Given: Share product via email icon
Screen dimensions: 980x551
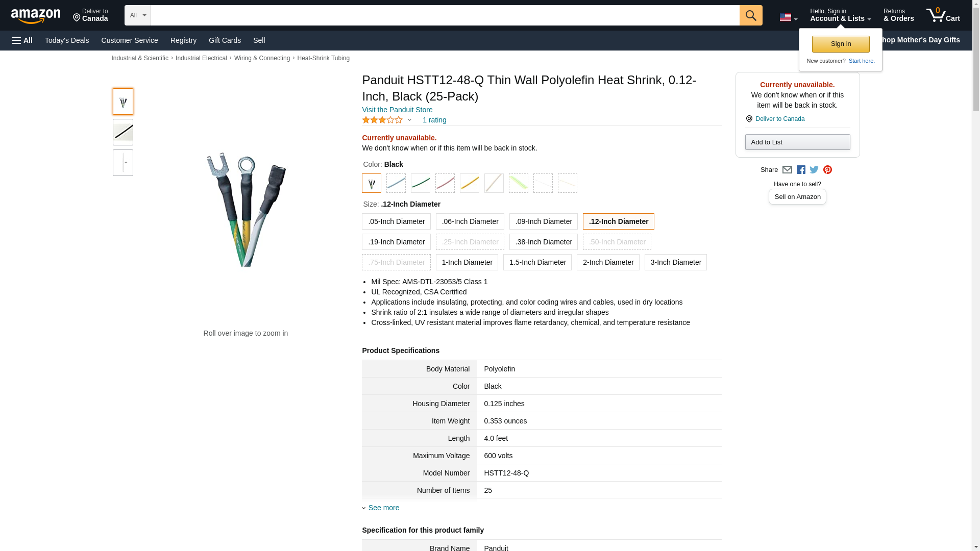Looking at the screenshot, I should click(787, 170).
